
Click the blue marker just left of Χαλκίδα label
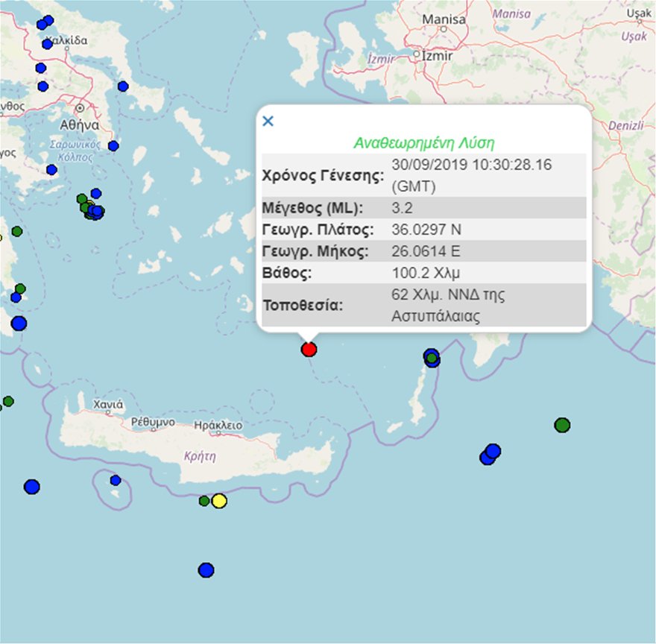47,44
